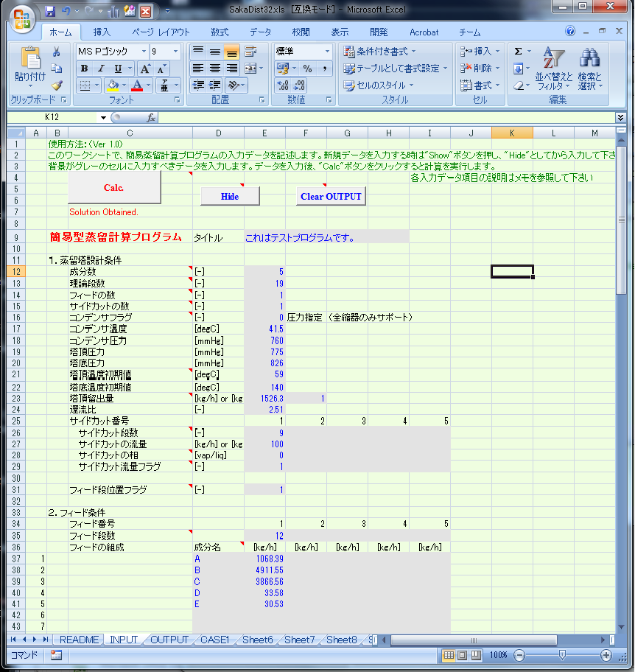Viewport: 635px width, 672px height.
Task: Select the README sheet tab
Action: coord(80,640)
